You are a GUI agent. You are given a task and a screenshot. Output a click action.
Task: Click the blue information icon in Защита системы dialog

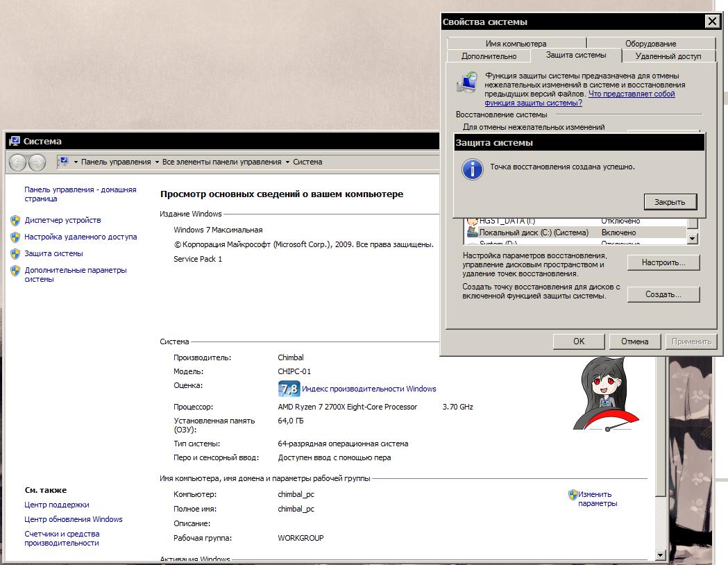[472, 169]
